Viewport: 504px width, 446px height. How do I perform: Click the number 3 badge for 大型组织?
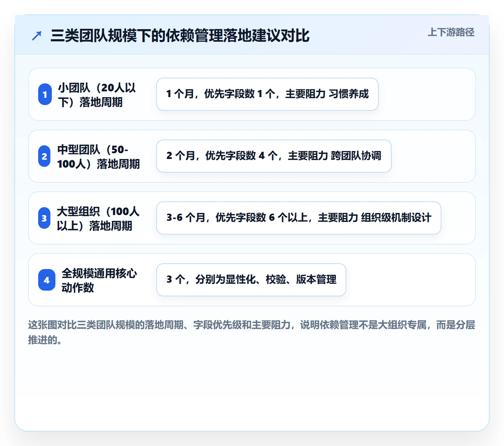point(44,218)
